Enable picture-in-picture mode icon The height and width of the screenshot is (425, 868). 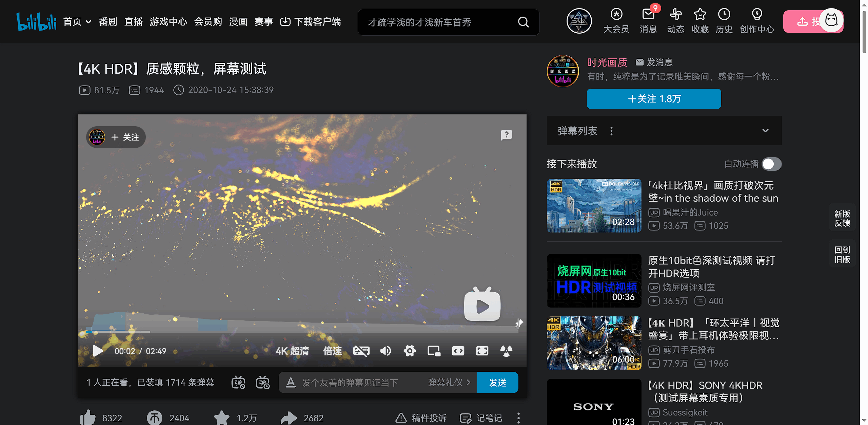pos(434,351)
